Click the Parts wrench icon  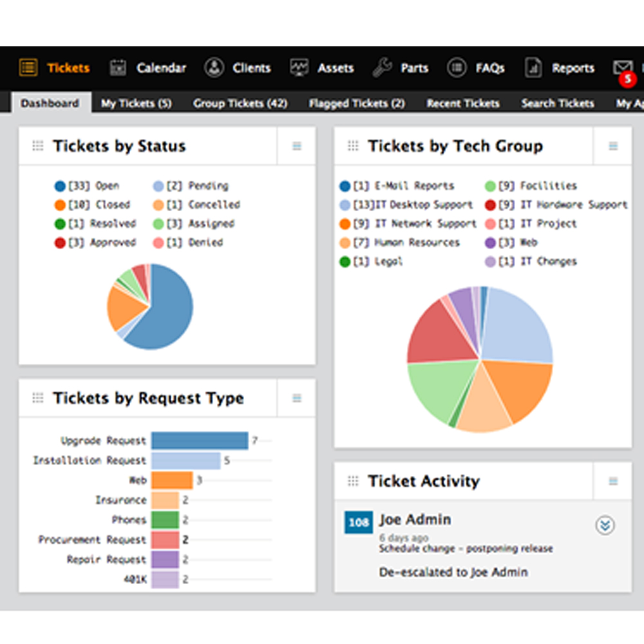[x=383, y=68]
